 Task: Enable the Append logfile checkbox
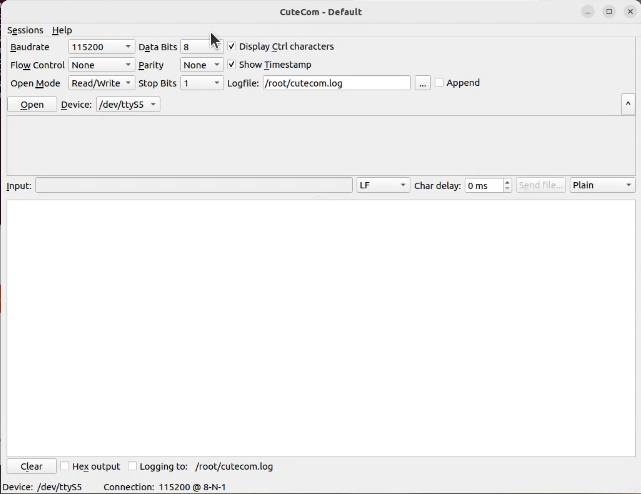point(439,83)
